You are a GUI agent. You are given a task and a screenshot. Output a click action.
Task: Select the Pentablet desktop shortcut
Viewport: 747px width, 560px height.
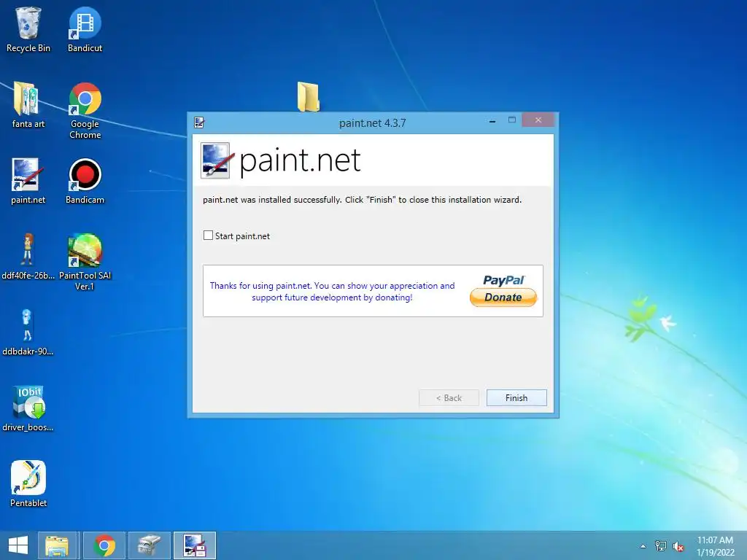click(x=28, y=484)
